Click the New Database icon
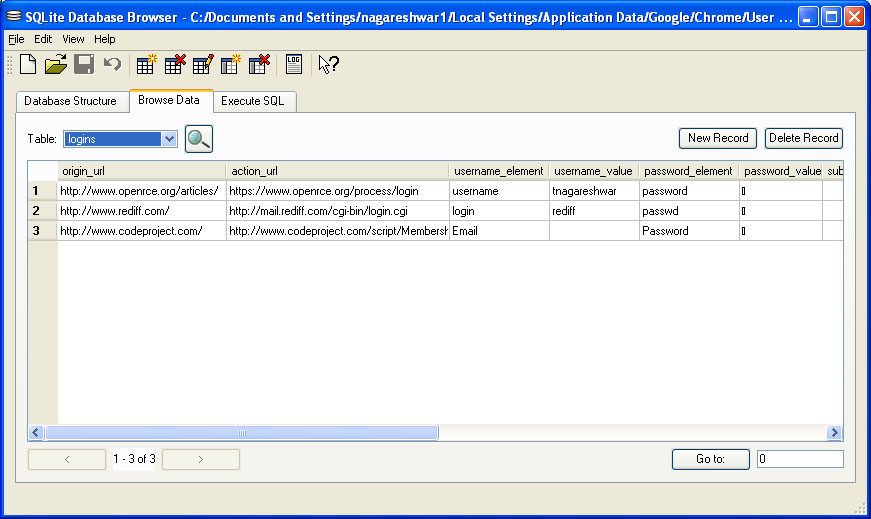This screenshot has height=519, width=871. pos(28,64)
